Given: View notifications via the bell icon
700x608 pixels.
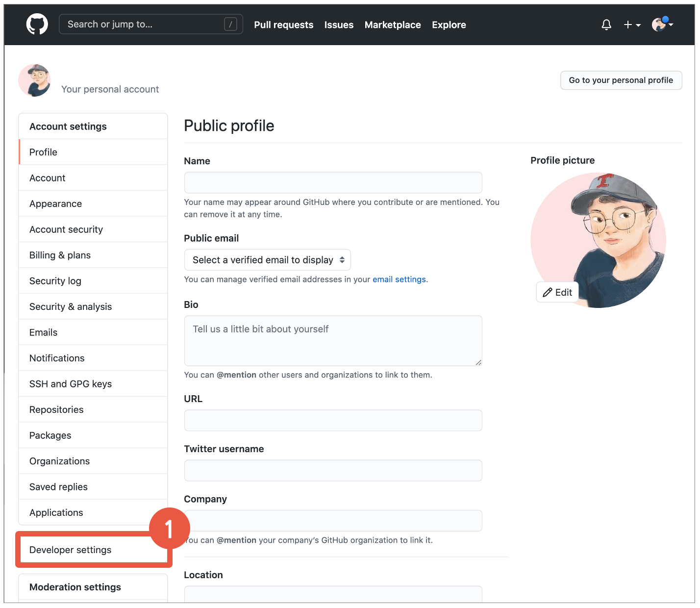Looking at the screenshot, I should (606, 25).
